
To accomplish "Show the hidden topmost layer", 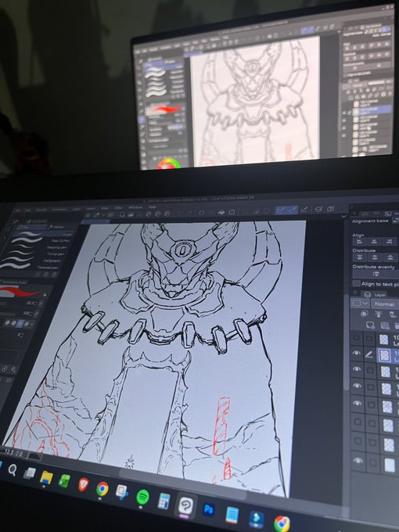I will click(356, 338).
